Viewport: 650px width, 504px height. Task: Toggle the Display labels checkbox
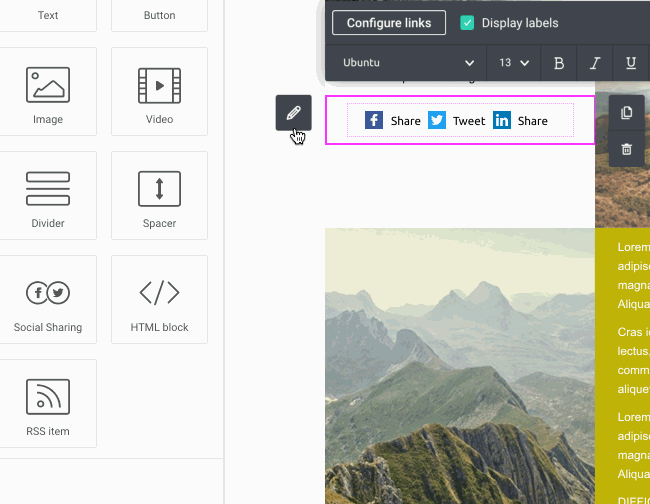[467, 23]
